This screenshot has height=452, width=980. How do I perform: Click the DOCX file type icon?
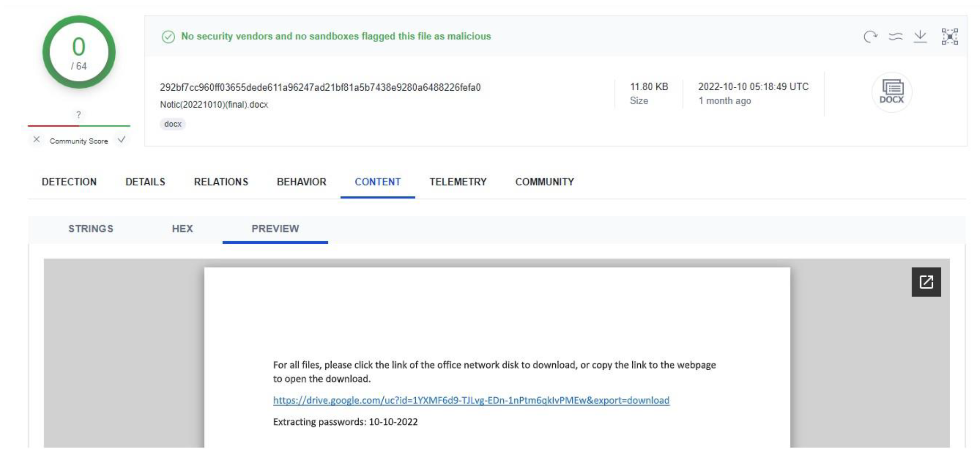892,92
